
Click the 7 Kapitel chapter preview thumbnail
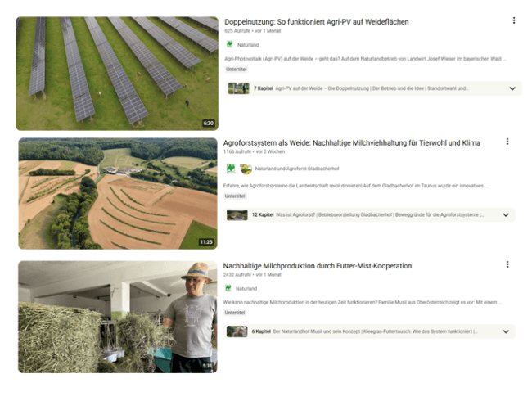[x=238, y=88]
